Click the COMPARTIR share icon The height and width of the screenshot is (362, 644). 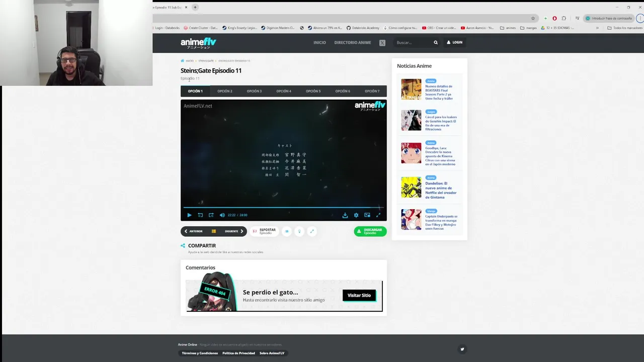point(183,246)
